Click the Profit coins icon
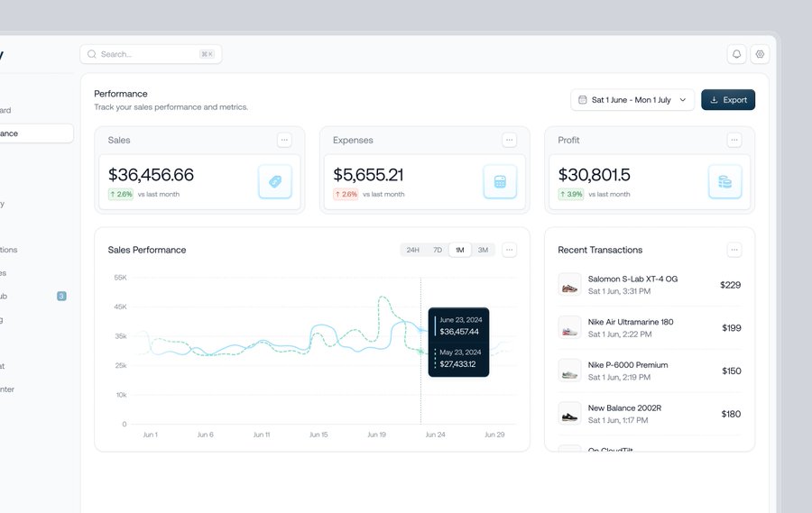Viewport: 812px width, 513px height. click(724, 181)
